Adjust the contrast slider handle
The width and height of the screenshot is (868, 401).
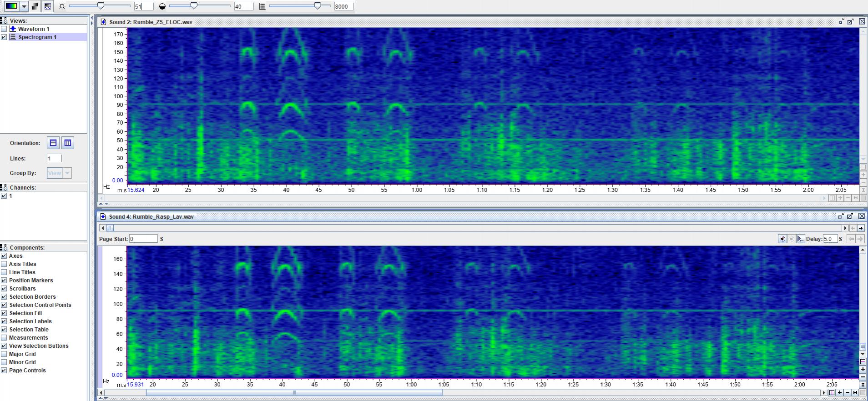(194, 6)
